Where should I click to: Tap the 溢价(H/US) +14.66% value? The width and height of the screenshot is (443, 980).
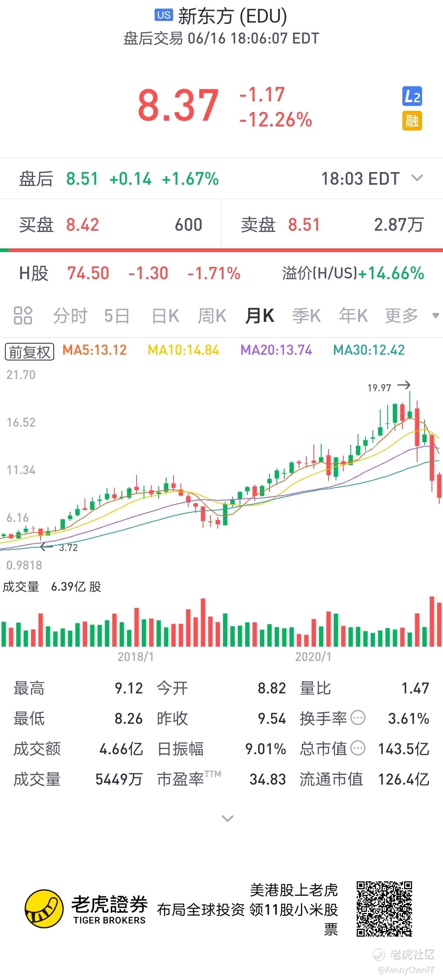coord(391,273)
